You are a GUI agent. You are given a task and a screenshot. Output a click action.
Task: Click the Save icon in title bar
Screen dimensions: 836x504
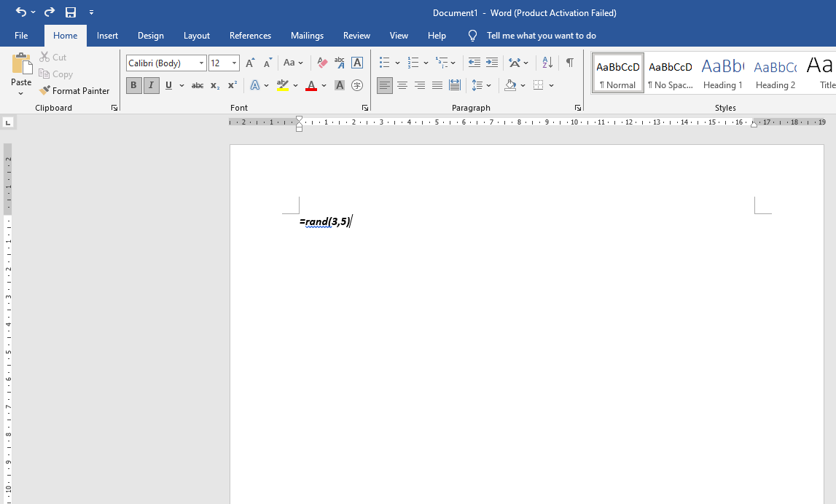[71, 12]
